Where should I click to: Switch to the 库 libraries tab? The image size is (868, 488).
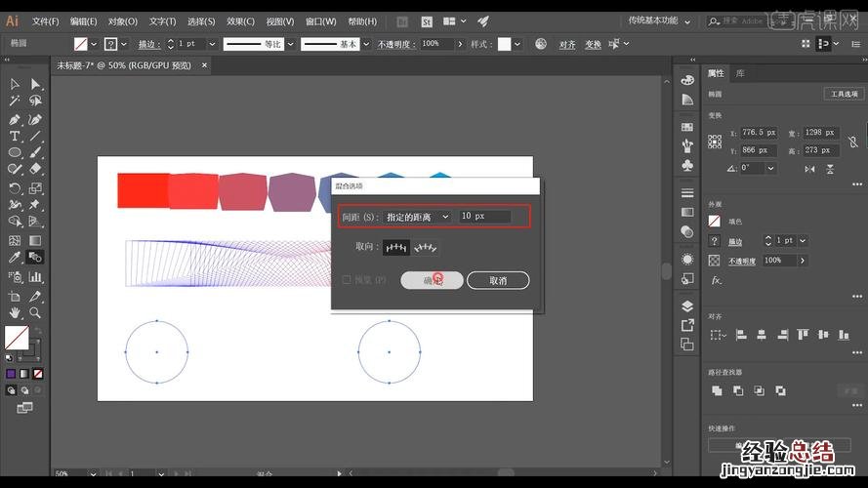point(740,73)
